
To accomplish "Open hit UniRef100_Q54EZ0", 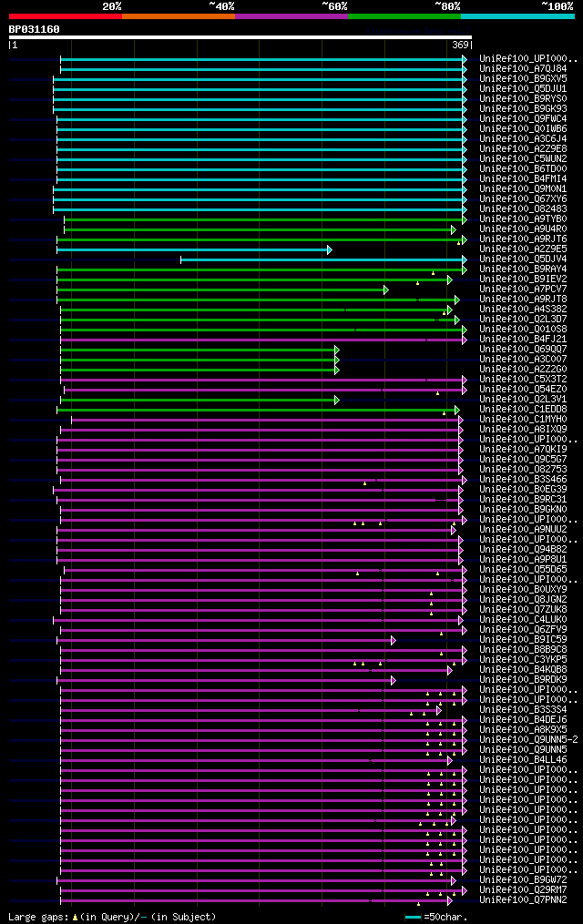I will pyautogui.click(x=524, y=390).
